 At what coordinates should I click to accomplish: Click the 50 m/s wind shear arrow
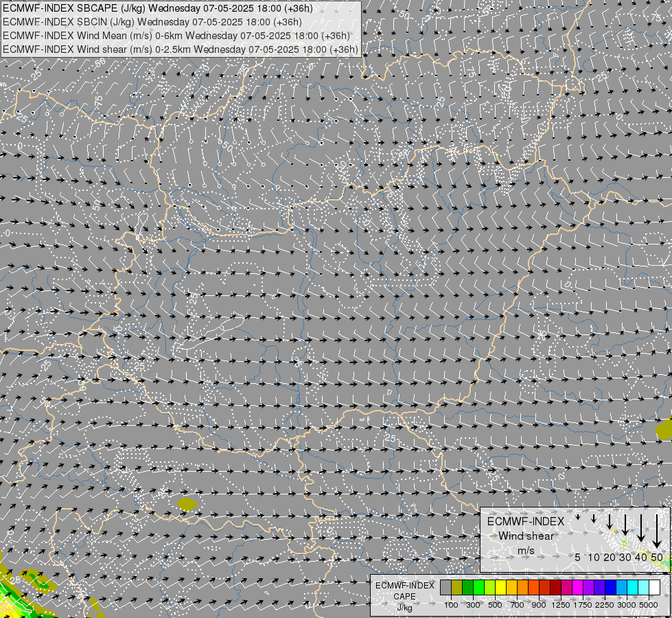pyautogui.click(x=657, y=531)
